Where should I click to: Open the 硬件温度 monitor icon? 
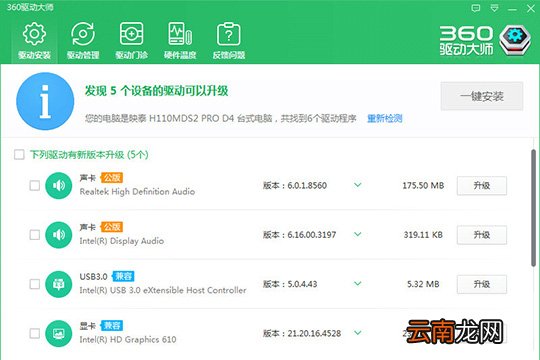(x=180, y=34)
